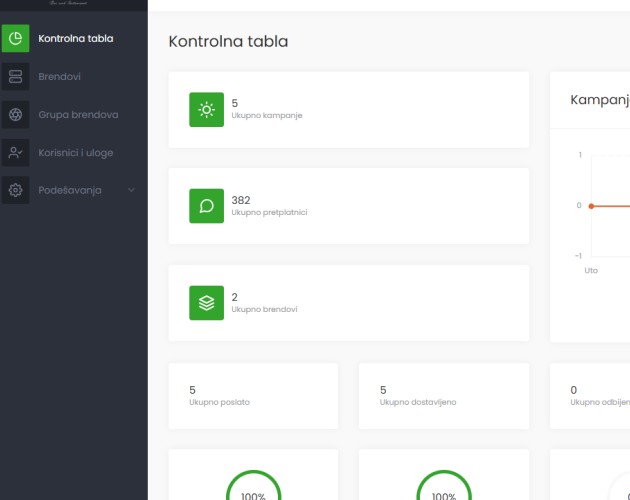Click the Grupa brendova aperture icon
Image resolution: width=630 pixels, height=500 pixels.
coord(15,115)
